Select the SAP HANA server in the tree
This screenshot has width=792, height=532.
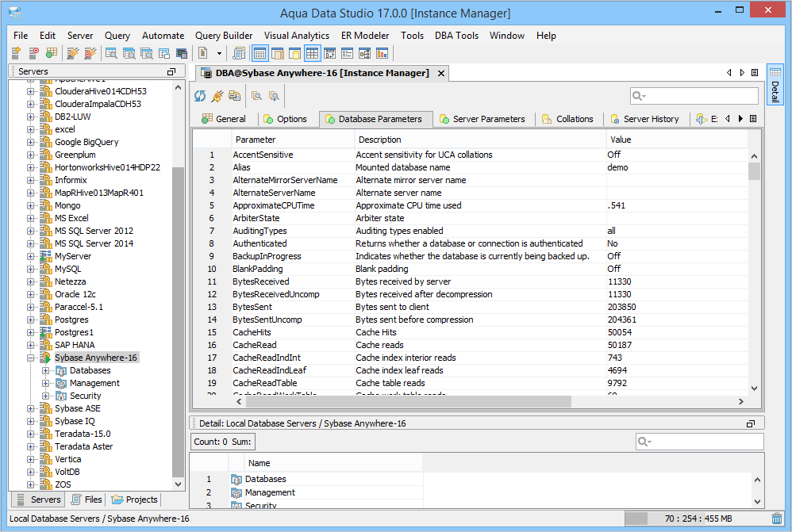[x=75, y=345]
